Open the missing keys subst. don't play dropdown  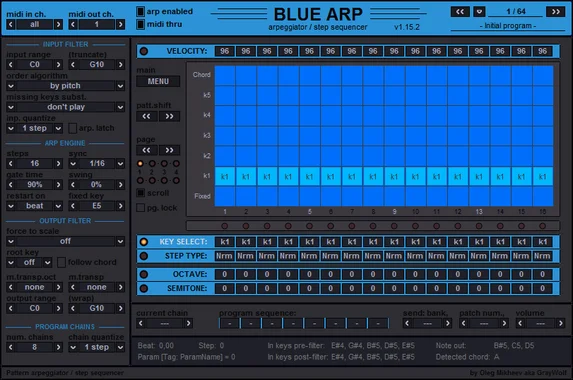(x=65, y=107)
